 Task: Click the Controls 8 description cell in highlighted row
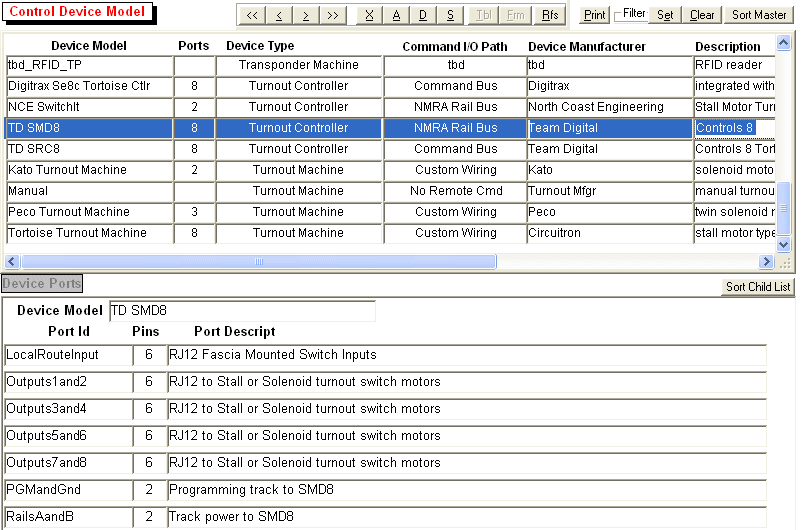tap(735, 128)
